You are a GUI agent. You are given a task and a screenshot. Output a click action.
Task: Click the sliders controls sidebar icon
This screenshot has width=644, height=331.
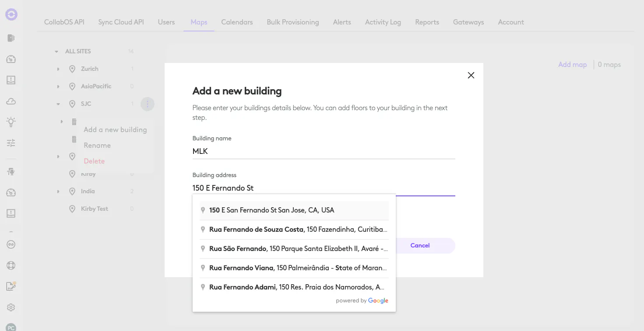click(11, 143)
